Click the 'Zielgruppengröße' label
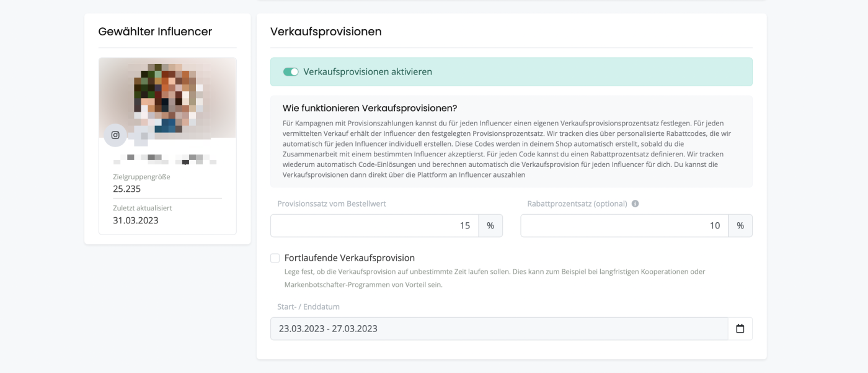Viewport: 868px width, 373px height. click(x=141, y=177)
